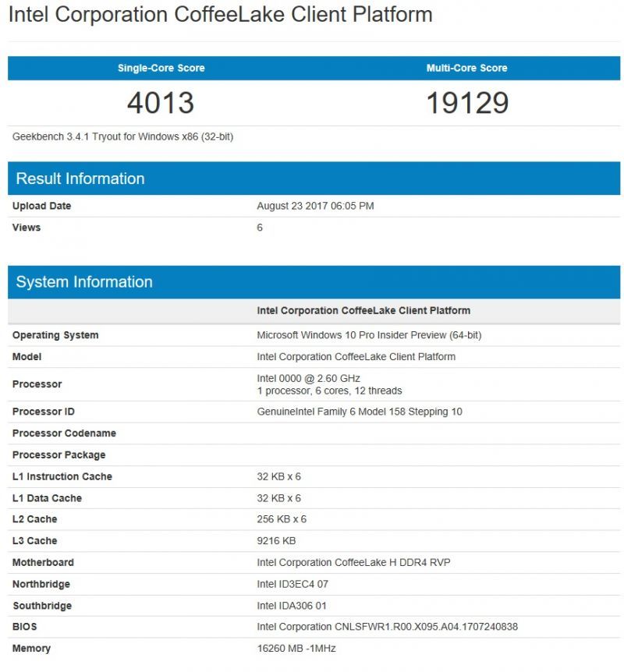Click the BIOS label

[24, 627]
